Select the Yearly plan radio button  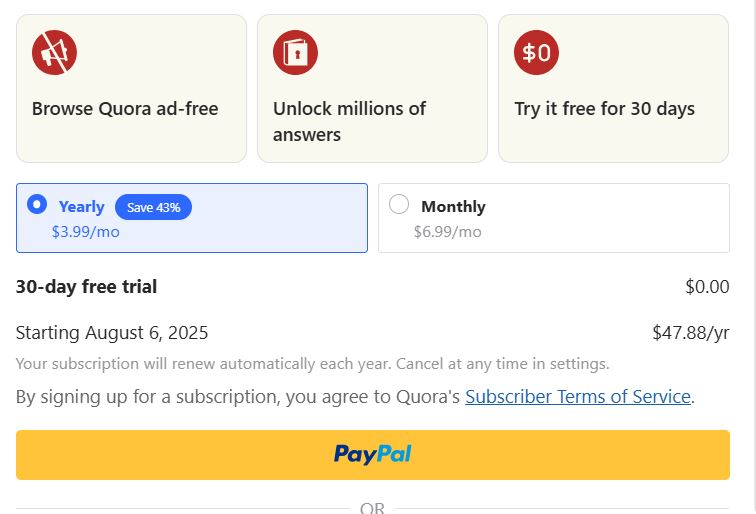tap(37, 204)
